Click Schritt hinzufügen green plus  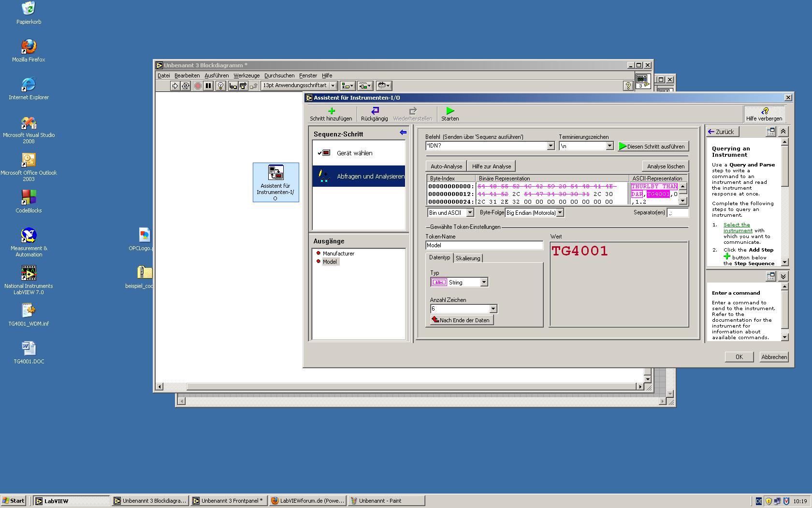(331, 114)
